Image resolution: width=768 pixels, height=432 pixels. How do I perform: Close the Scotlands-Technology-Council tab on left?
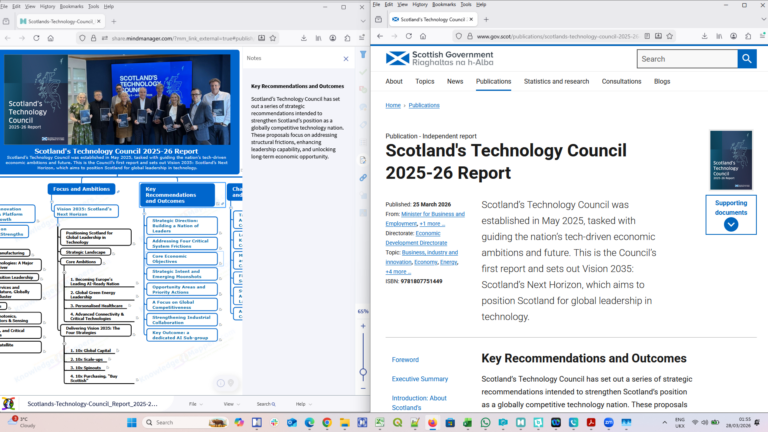click(x=98, y=22)
